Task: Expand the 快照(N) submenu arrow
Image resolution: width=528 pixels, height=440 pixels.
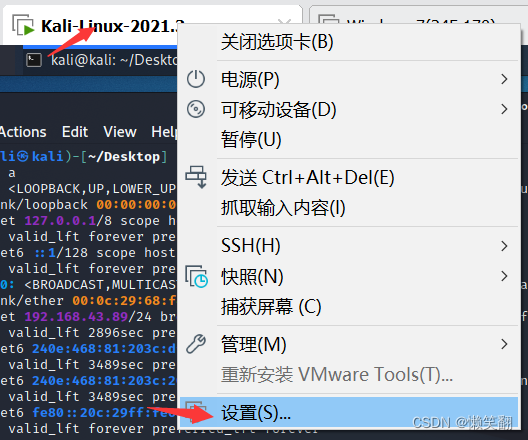Action: (504, 276)
